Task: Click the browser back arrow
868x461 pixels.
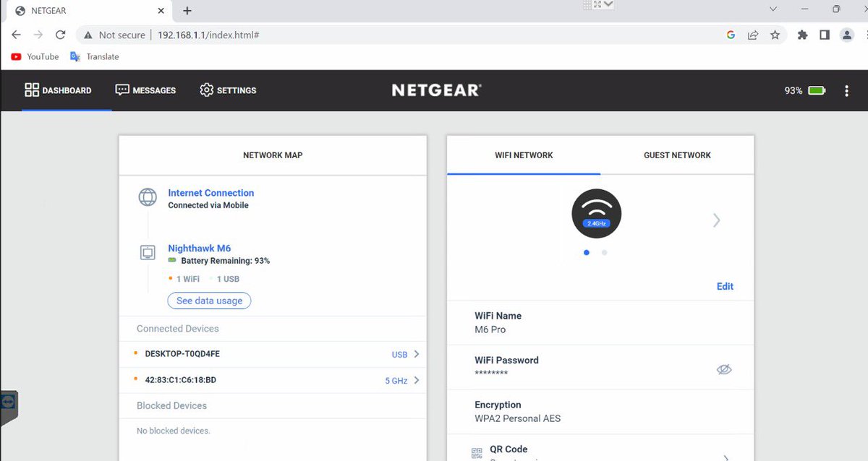Action: 16,35
